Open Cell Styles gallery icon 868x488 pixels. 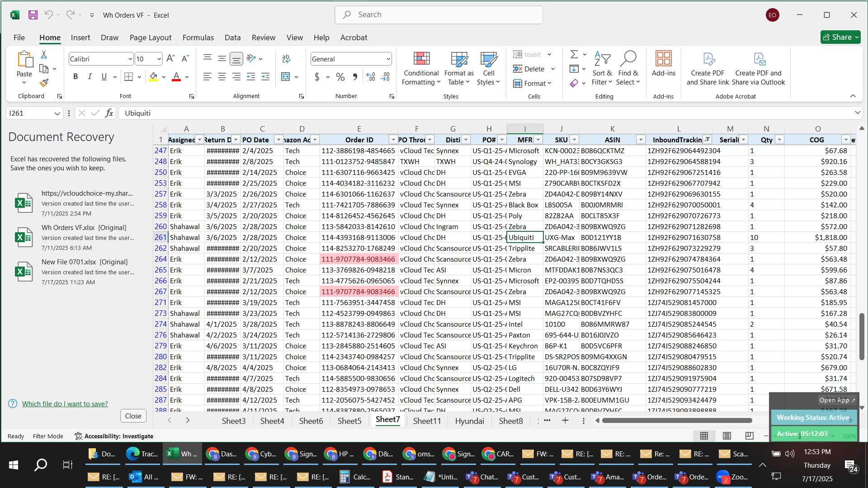(x=489, y=59)
